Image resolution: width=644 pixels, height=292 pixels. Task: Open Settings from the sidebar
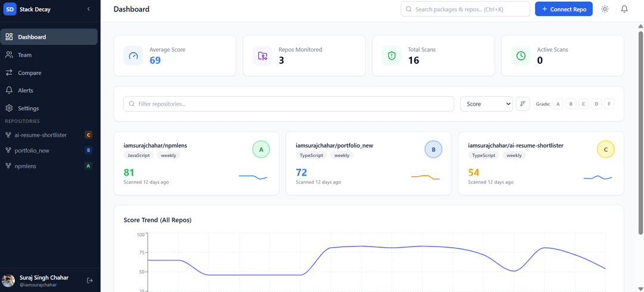[x=49, y=108]
